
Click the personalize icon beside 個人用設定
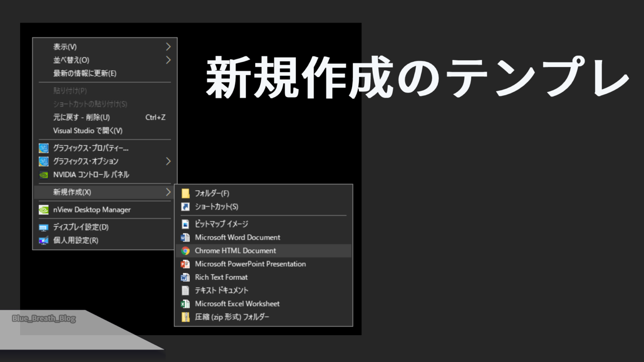pyautogui.click(x=44, y=240)
